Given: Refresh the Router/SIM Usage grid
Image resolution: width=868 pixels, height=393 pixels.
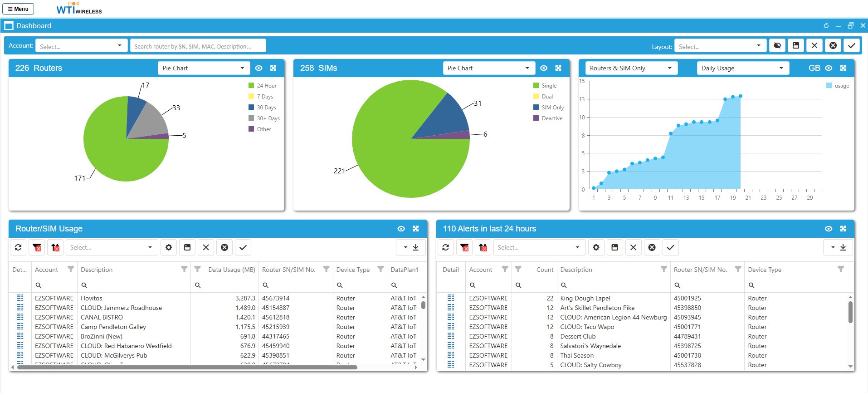Looking at the screenshot, I should 18,247.
